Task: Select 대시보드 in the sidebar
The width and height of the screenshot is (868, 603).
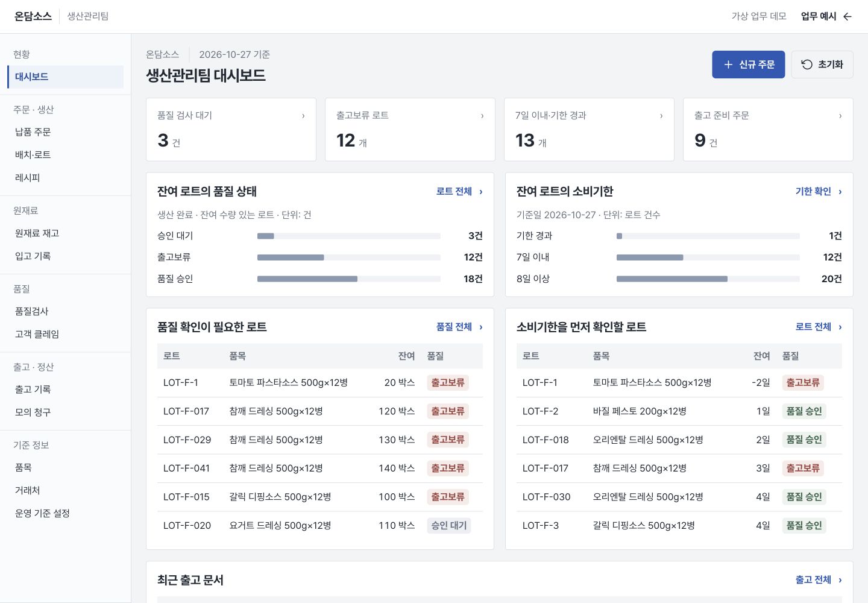Action: tap(65, 77)
